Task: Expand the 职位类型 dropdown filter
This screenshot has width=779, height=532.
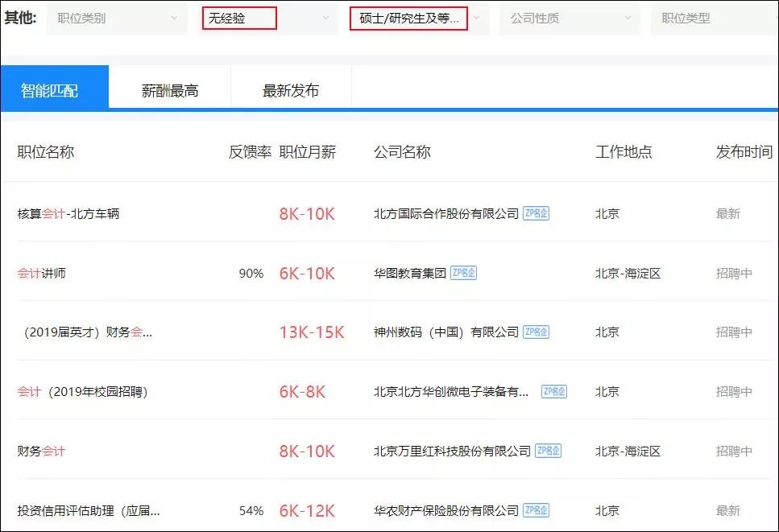Action: (x=715, y=19)
